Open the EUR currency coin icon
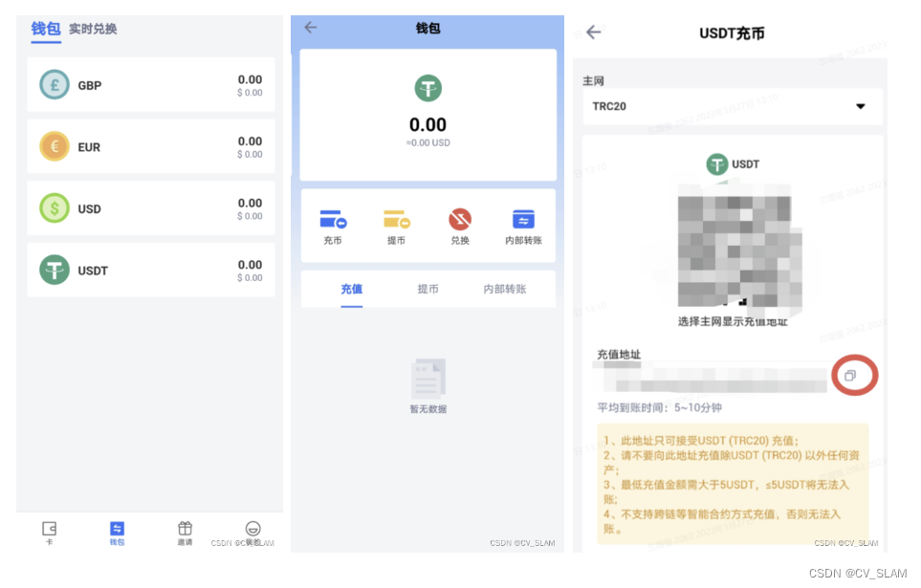921x588 pixels. [x=55, y=146]
